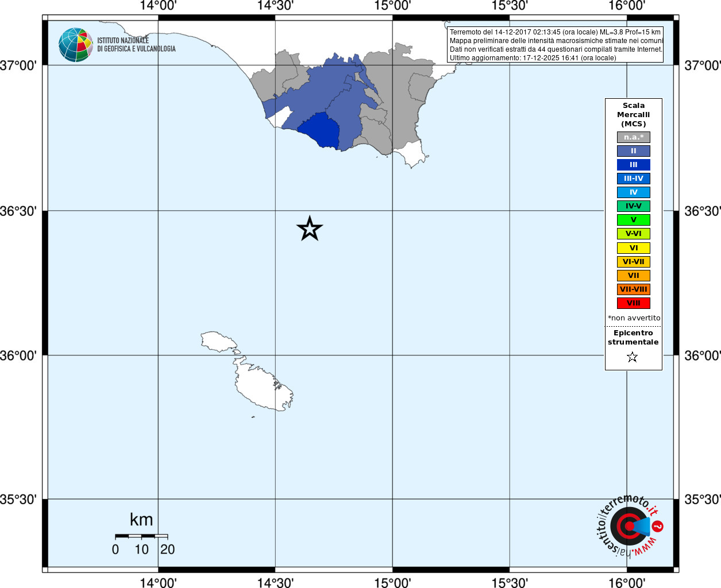The height and width of the screenshot is (588, 721).
Task: Select the IV-V intensity legend swatch
Action: (x=634, y=206)
